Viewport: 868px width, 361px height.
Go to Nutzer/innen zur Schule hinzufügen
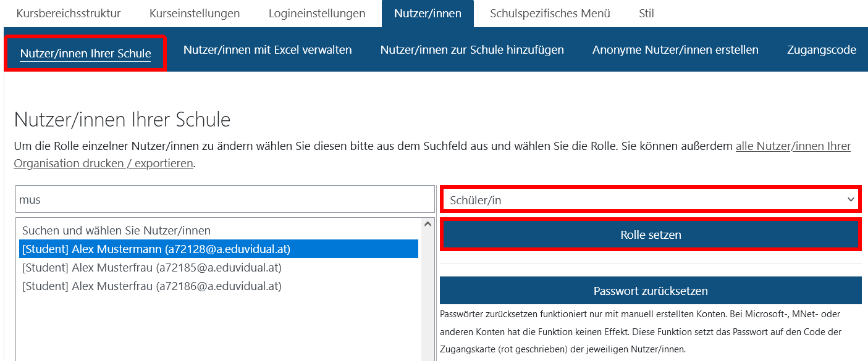(472, 50)
